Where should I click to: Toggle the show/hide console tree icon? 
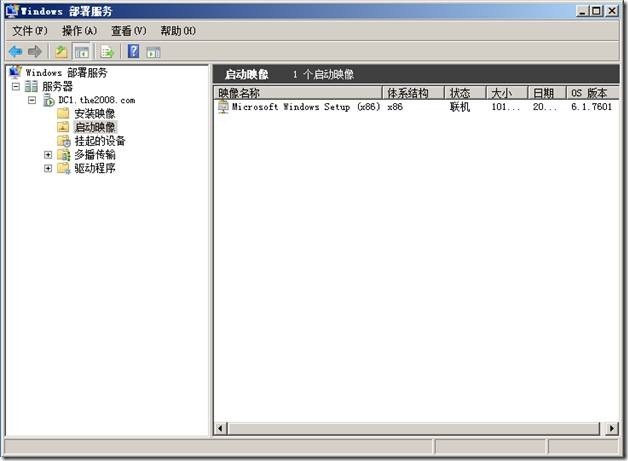point(82,52)
